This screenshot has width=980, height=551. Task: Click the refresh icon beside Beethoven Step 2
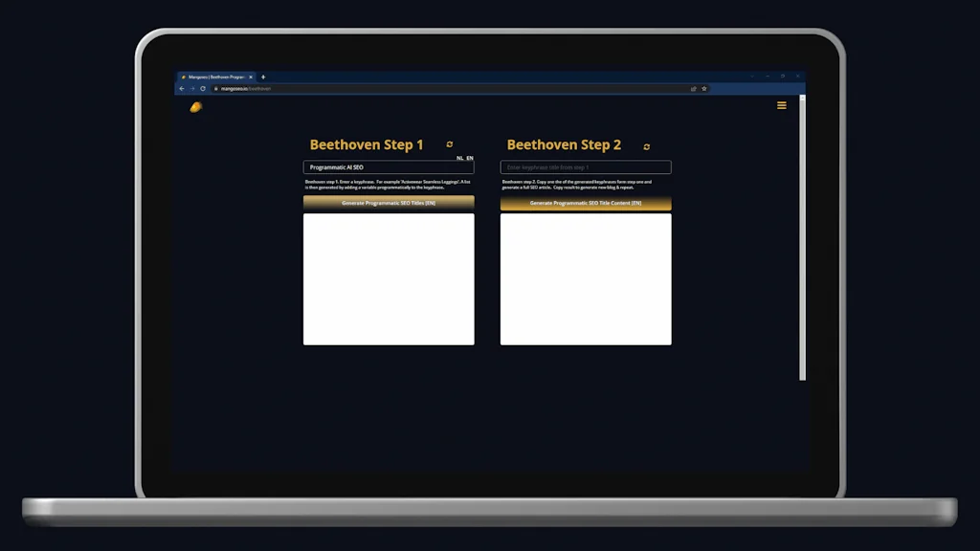pos(645,146)
